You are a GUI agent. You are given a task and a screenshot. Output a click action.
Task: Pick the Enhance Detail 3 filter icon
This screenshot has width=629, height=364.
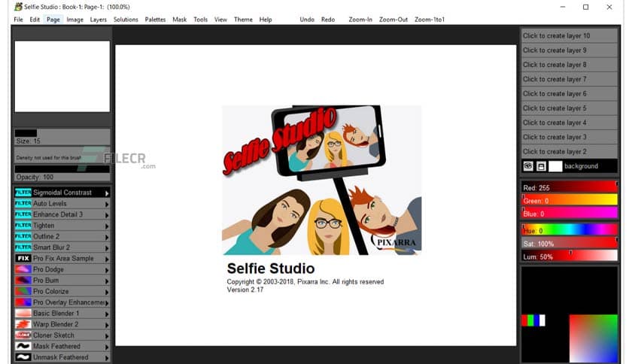click(x=23, y=214)
